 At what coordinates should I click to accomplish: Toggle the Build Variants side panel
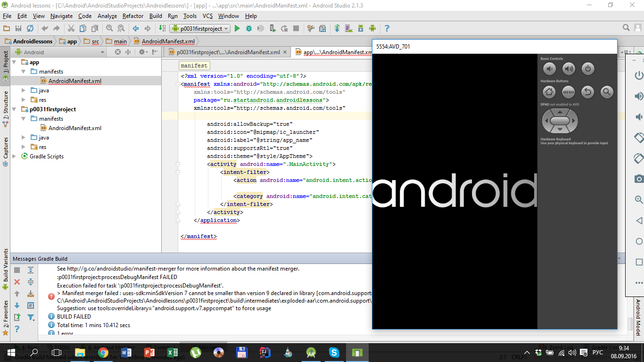pyautogui.click(x=5, y=268)
